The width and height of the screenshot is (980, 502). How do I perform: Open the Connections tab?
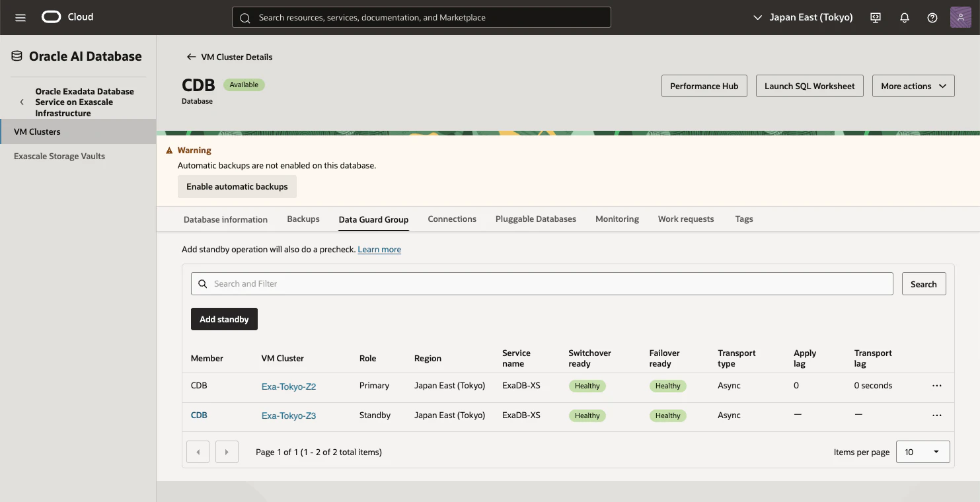[x=452, y=219]
